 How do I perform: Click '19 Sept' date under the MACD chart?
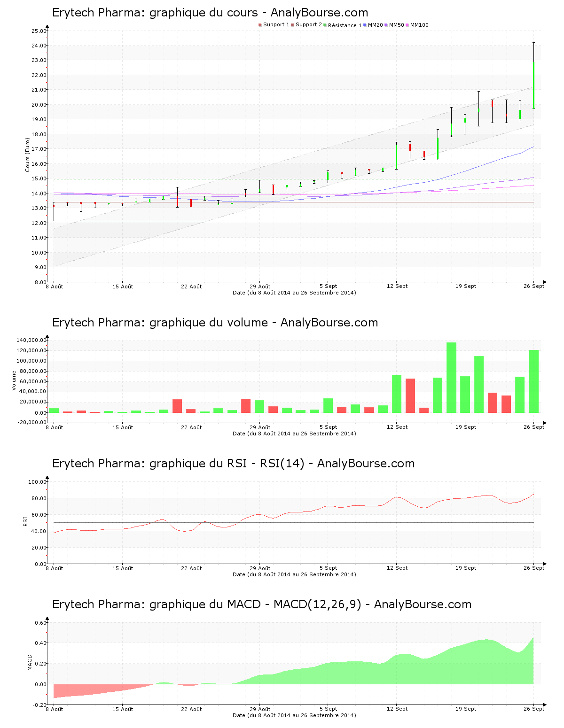coord(466,709)
